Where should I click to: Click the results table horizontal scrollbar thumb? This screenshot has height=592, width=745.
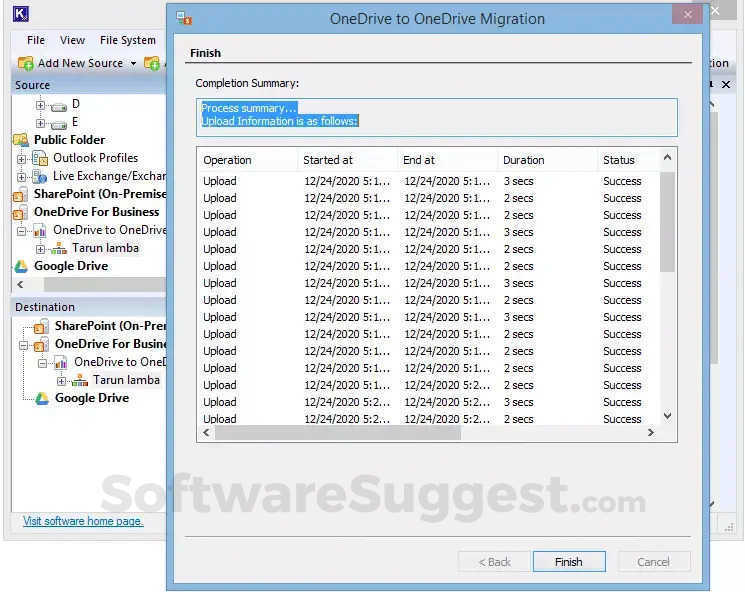338,432
